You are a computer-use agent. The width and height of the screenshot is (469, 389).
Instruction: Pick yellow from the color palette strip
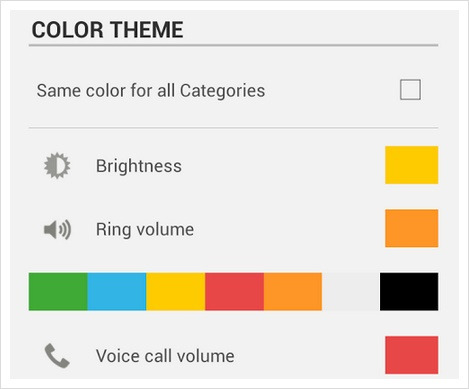(x=176, y=292)
